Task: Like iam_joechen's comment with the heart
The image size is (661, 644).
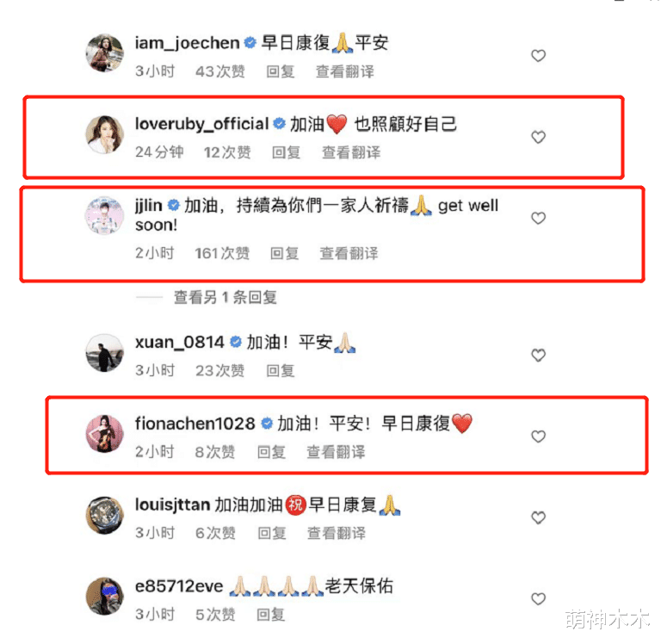Action: coord(538,56)
